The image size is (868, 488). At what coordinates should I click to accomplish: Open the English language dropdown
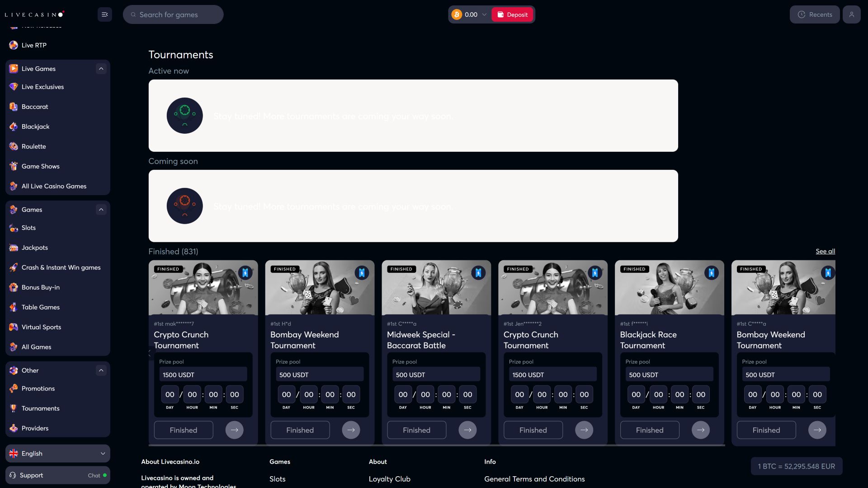point(58,454)
